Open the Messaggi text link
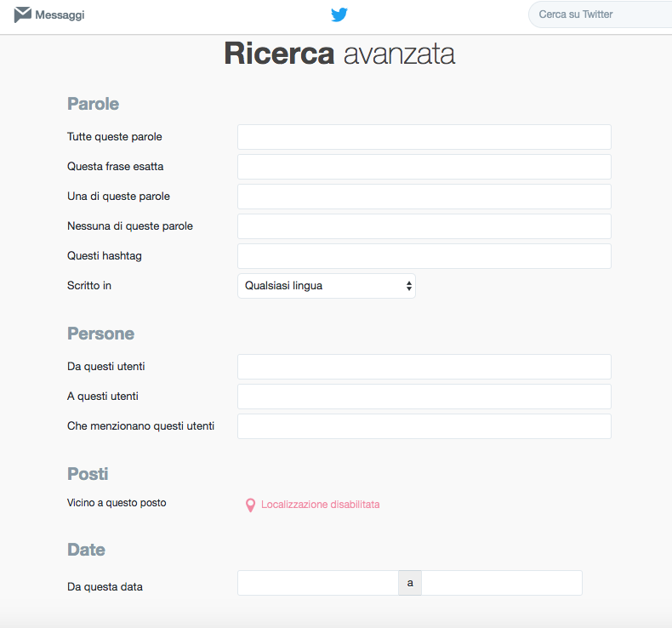Screen dimensions: 672x628 point(60,14)
